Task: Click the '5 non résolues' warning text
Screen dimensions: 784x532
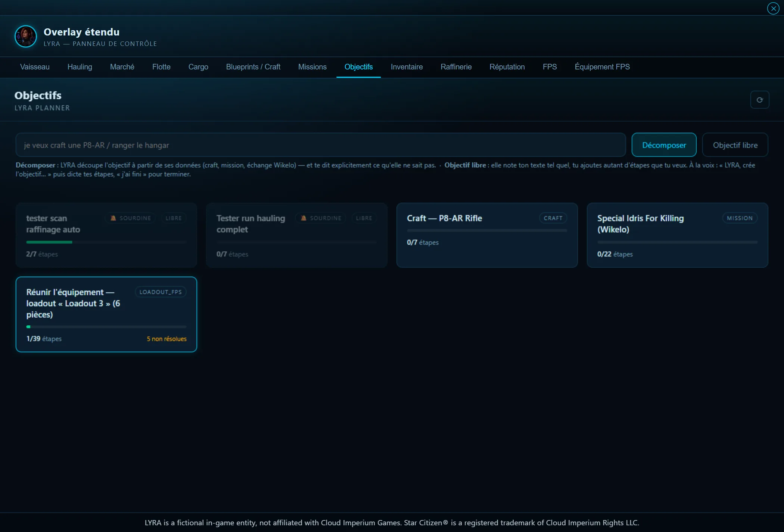Action: pyautogui.click(x=167, y=339)
